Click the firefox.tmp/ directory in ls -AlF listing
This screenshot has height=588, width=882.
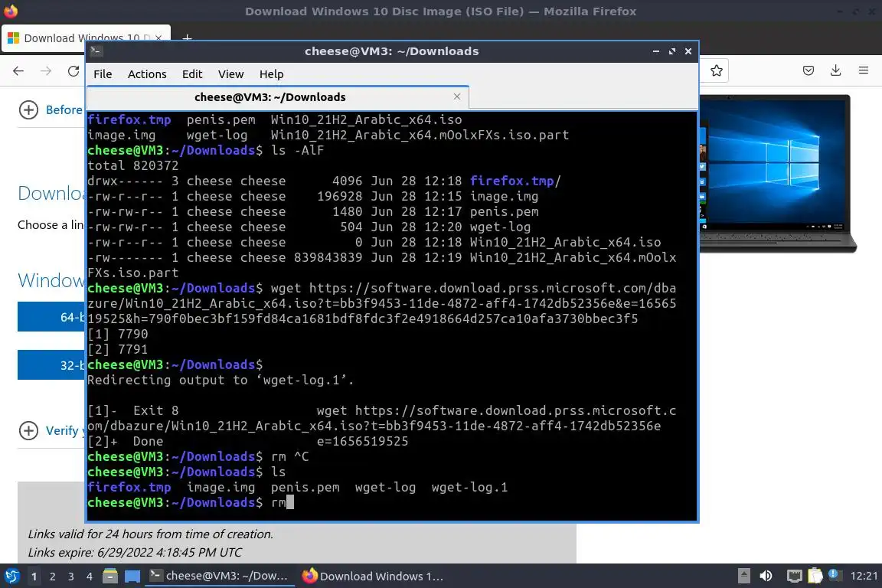[x=515, y=181]
